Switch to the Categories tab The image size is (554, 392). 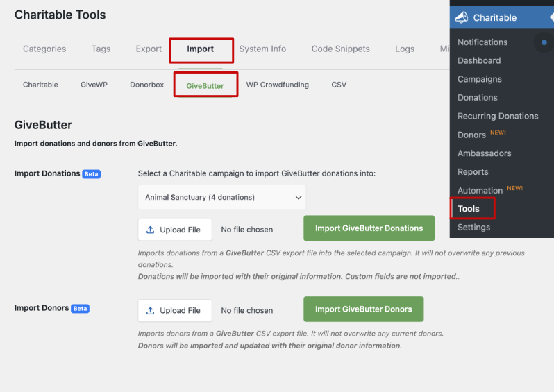pyautogui.click(x=44, y=49)
